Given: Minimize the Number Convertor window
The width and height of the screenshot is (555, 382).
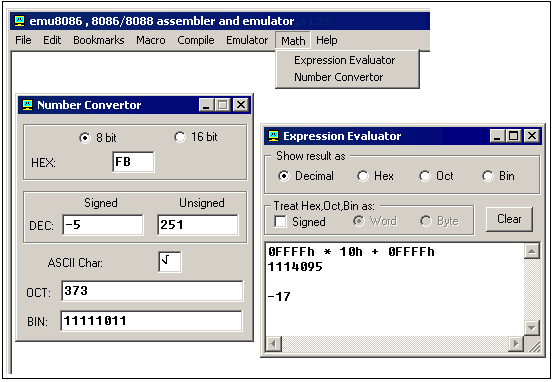Looking at the screenshot, I should (206, 105).
